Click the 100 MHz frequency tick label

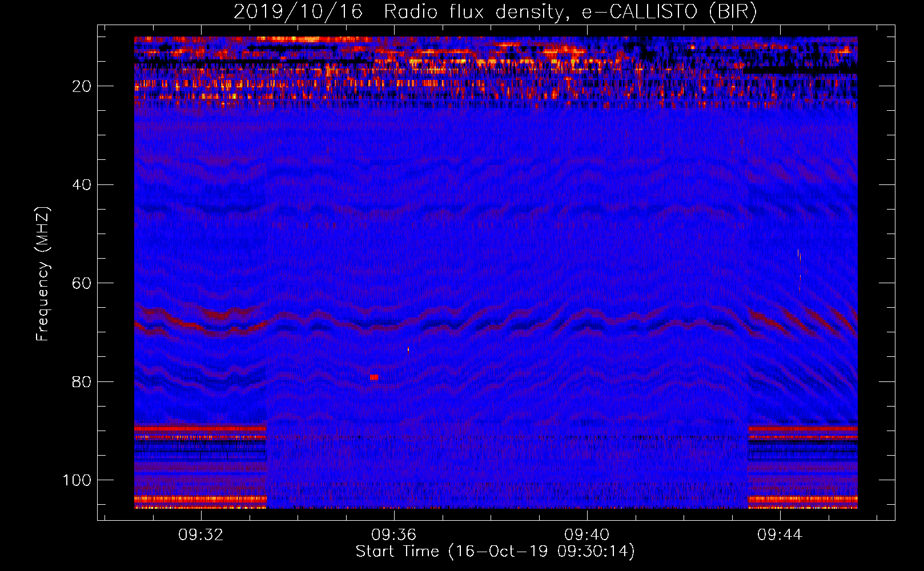(x=77, y=480)
